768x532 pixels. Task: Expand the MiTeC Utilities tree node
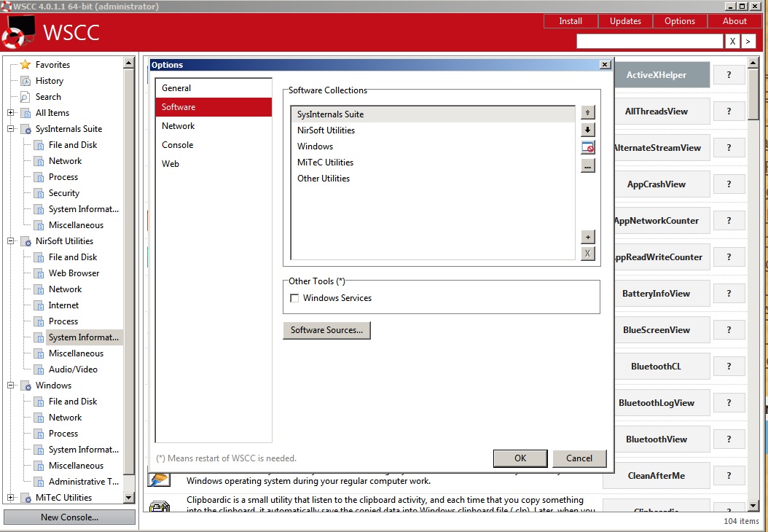pyautogui.click(x=11, y=498)
